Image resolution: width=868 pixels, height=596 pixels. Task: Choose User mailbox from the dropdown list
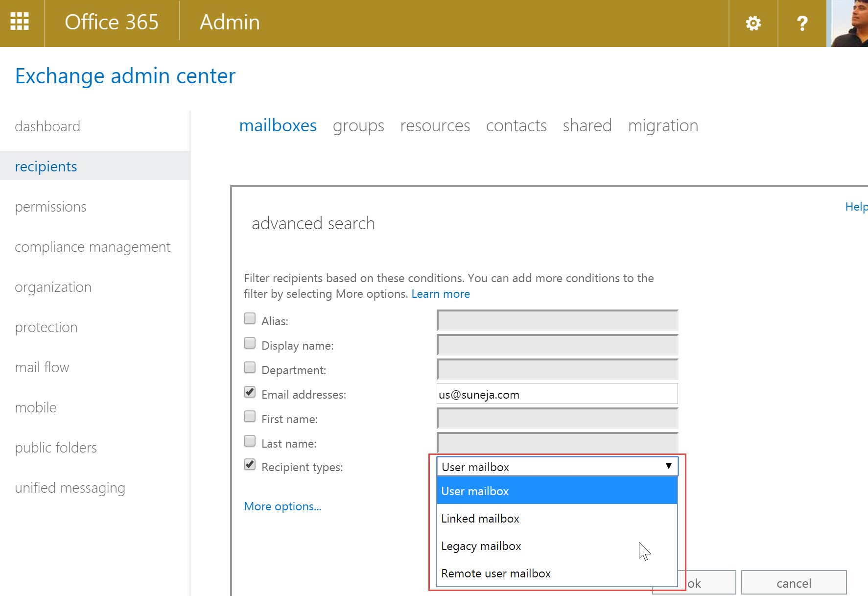point(557,491)
